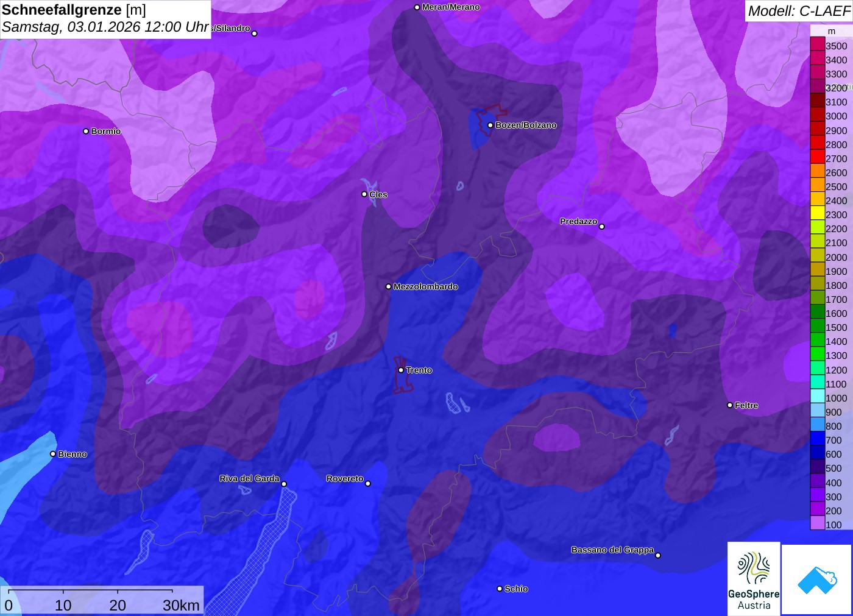The image size is (853, 616).
Task: Click the Schneefallgrenze [m] map title
Action: pos(74,10)
